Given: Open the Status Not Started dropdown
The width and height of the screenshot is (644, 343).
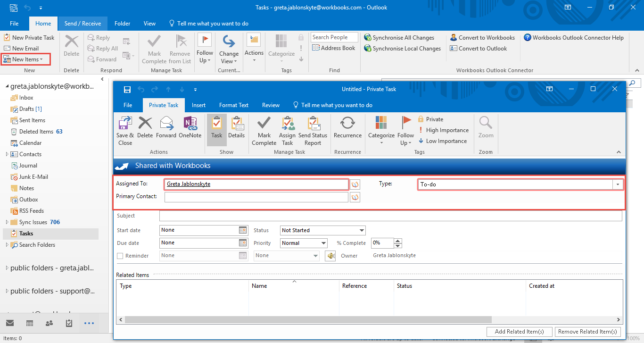Looking at the screenshot, I should 362,230.
